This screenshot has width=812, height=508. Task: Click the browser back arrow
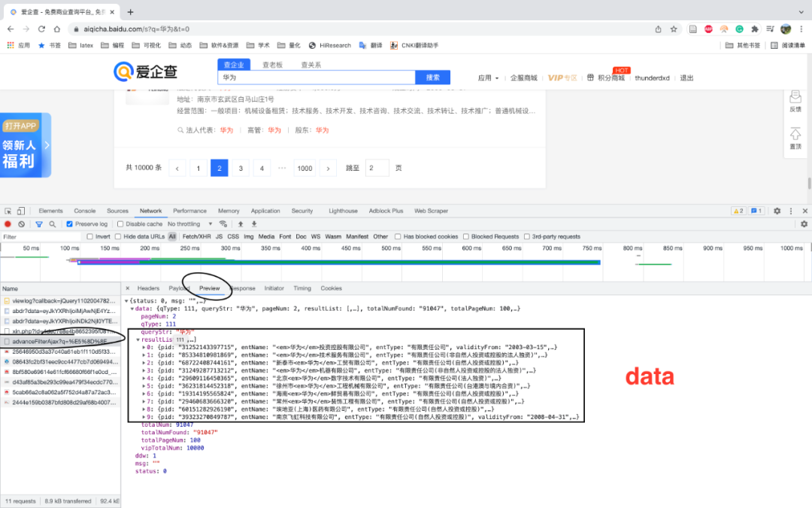11,29
